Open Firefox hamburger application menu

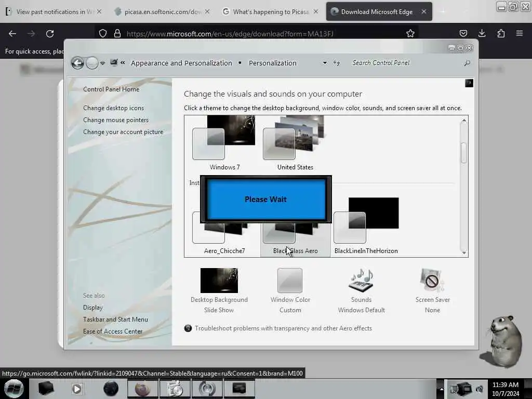[520, 33]
